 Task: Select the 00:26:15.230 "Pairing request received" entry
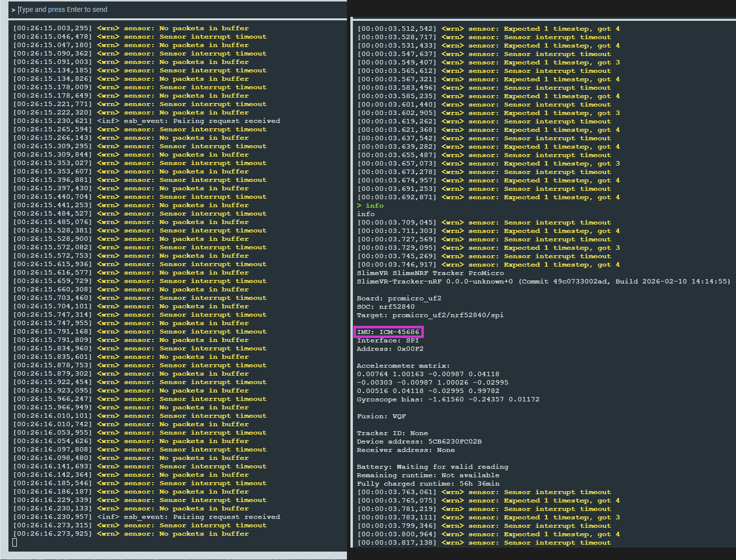click(x=188, y=121)
